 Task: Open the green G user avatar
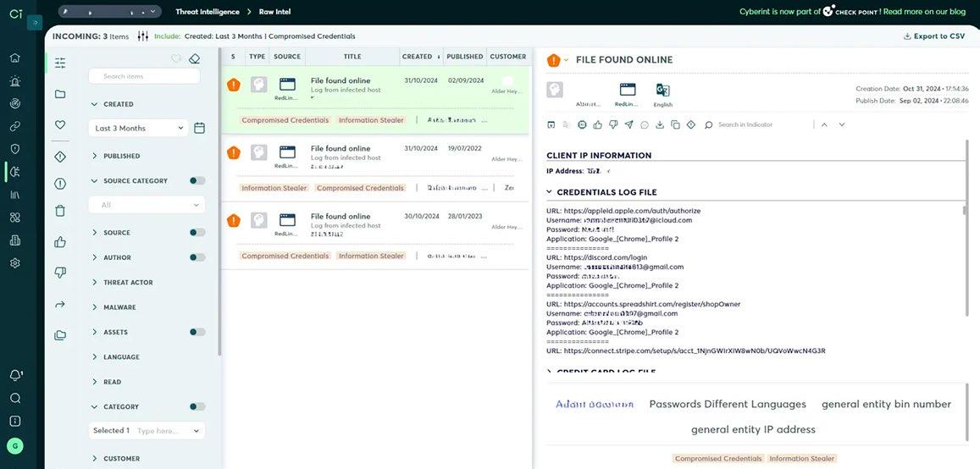point(15,446)
